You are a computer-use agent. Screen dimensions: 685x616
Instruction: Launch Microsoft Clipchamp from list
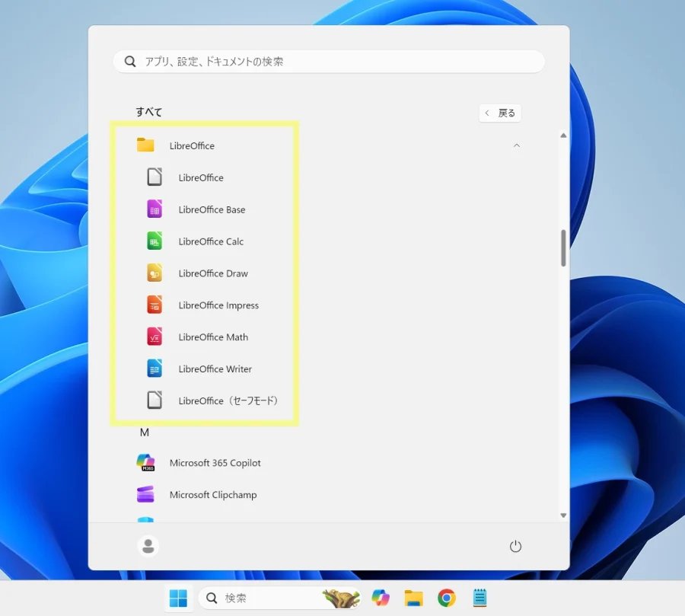point(212,495)
